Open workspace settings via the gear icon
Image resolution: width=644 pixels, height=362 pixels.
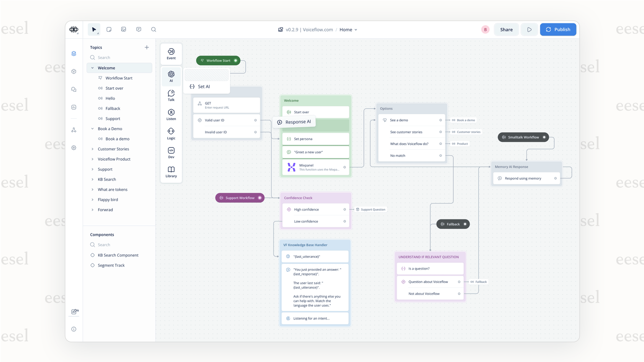pyautogui.click(x=74, y=147)
